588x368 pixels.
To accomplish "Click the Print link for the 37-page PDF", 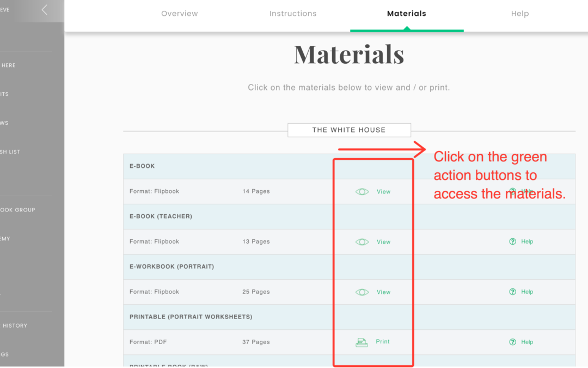I will (x=383, y=342).
